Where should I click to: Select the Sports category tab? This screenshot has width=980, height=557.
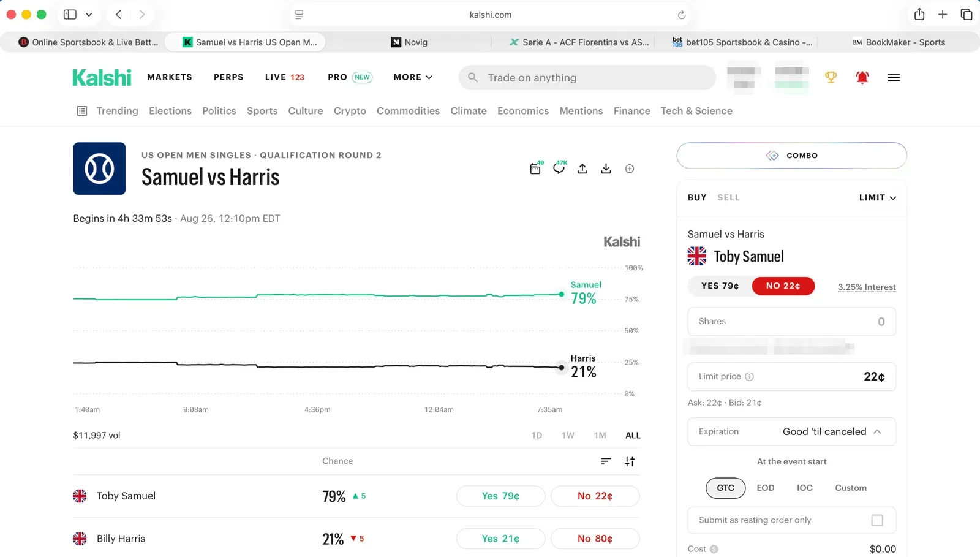tap(262, 111)
